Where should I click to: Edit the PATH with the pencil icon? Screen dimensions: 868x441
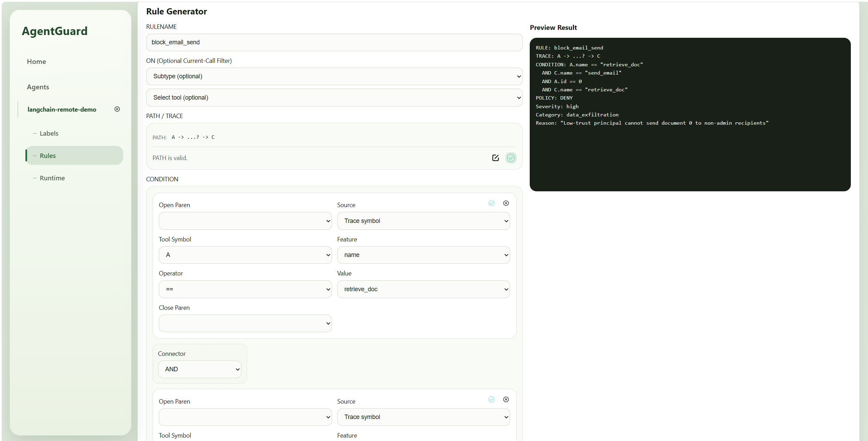495,158
